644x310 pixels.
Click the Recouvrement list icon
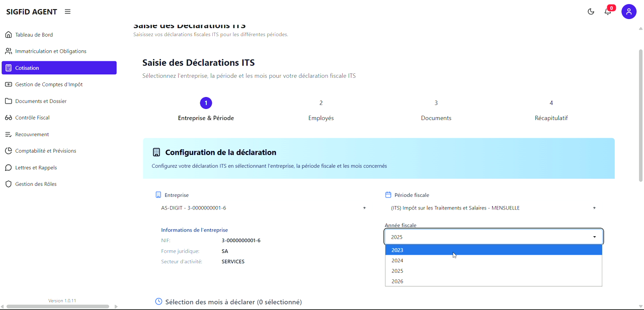(x=8, y=134)
